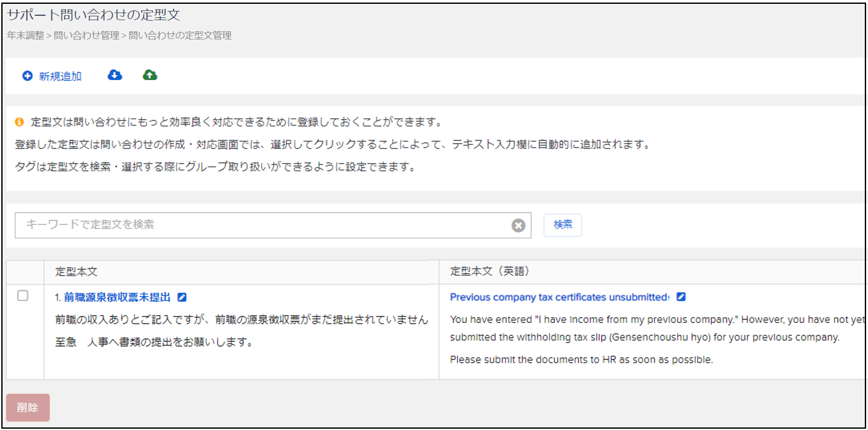Tick the checkbox for template row 1
Viewport: 868px width, 430px height.
coord(23,296)
